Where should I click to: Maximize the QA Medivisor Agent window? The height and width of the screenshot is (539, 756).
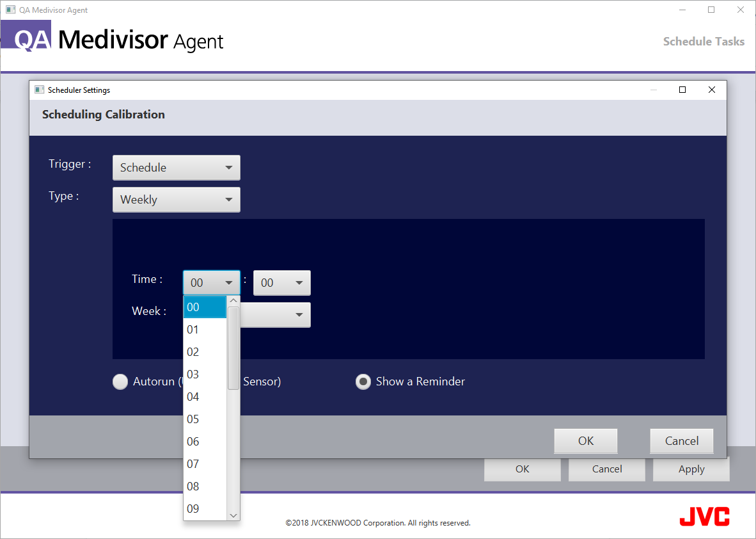point(711,10)
